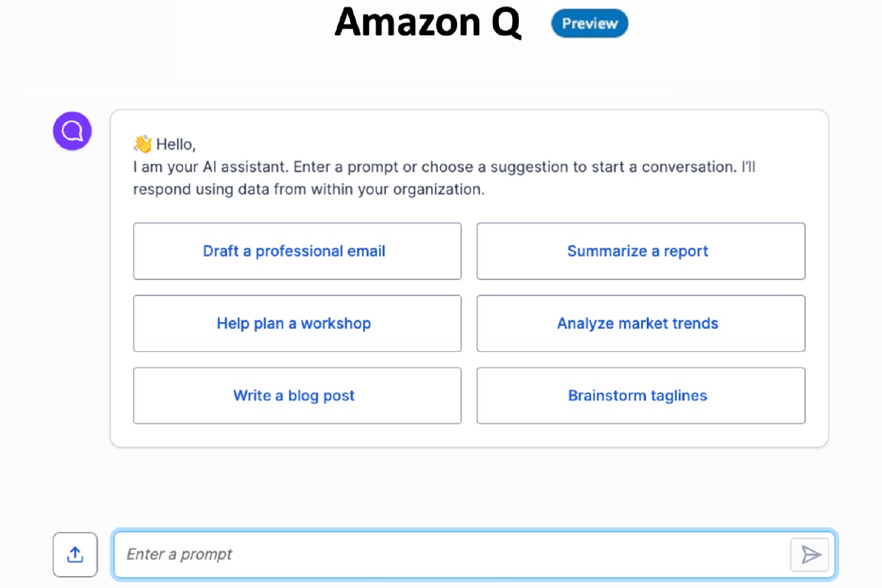Click the "respond using data from within" line

(x=309, y=190)
